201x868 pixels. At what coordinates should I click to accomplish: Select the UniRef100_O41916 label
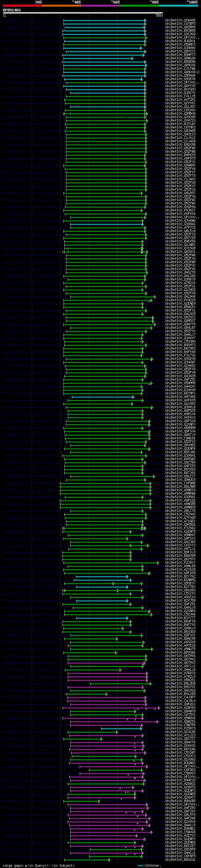[180, 691]
